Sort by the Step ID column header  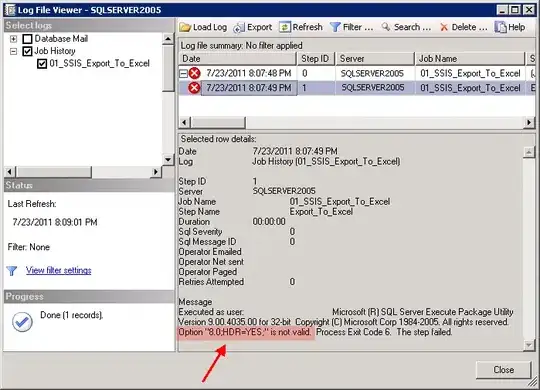click(315, 59)
